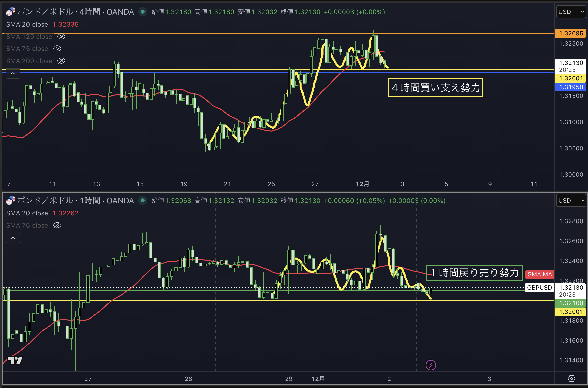Select SMA 20 close legend in top chart

coord(27,24)
